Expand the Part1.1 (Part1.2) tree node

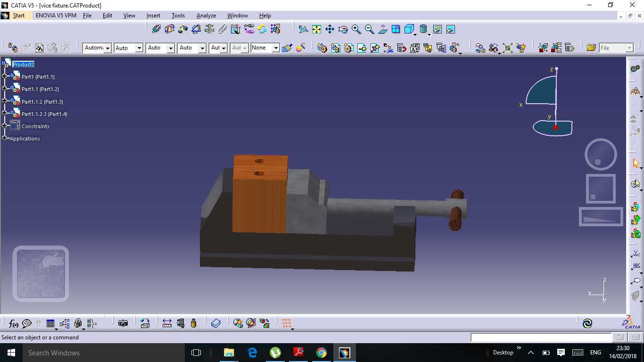pyautogui.click(x=5, y=89)
